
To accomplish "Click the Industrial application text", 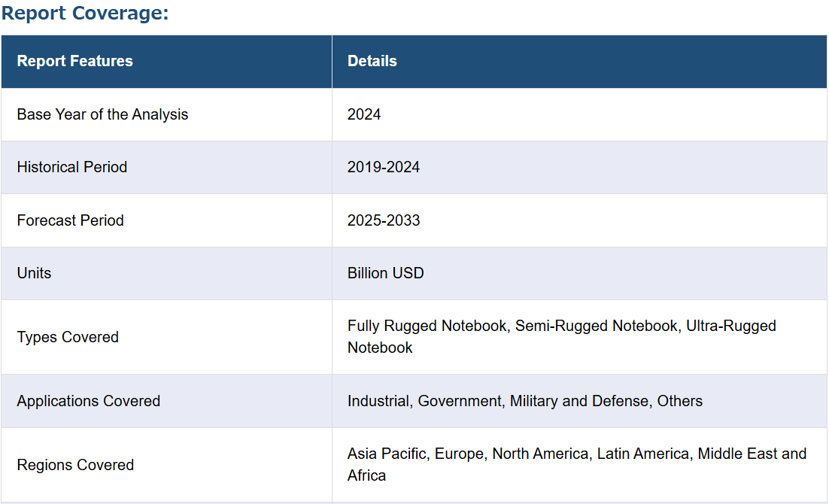I will point(378,401).
